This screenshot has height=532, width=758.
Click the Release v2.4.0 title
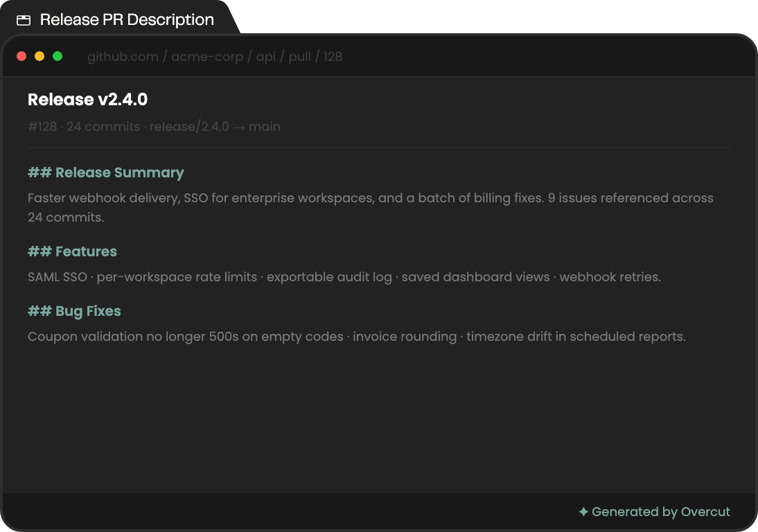click(x=87, y=99)
